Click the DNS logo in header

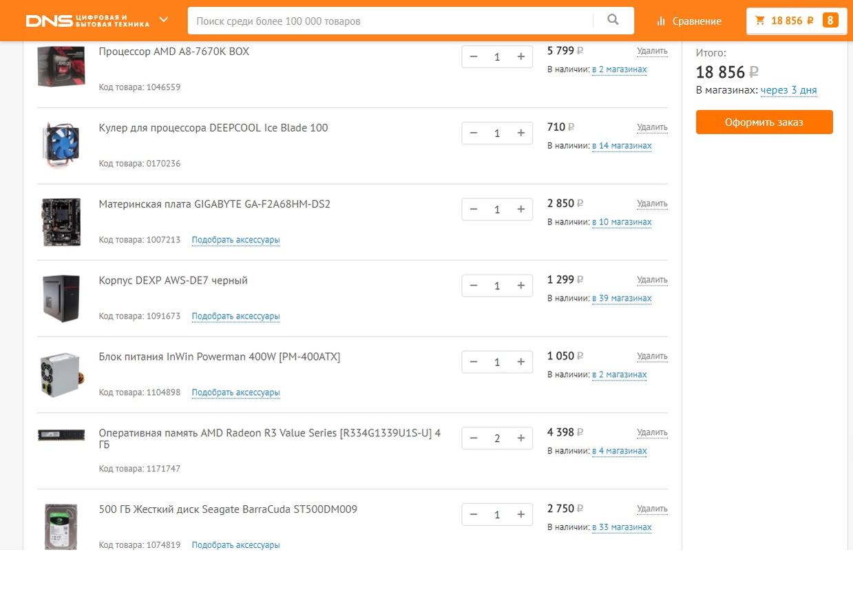[x=87, y=21]
